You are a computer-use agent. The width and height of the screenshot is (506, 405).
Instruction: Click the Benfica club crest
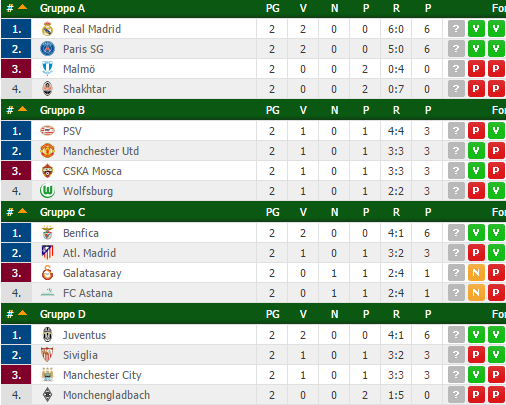pos(47,233)
